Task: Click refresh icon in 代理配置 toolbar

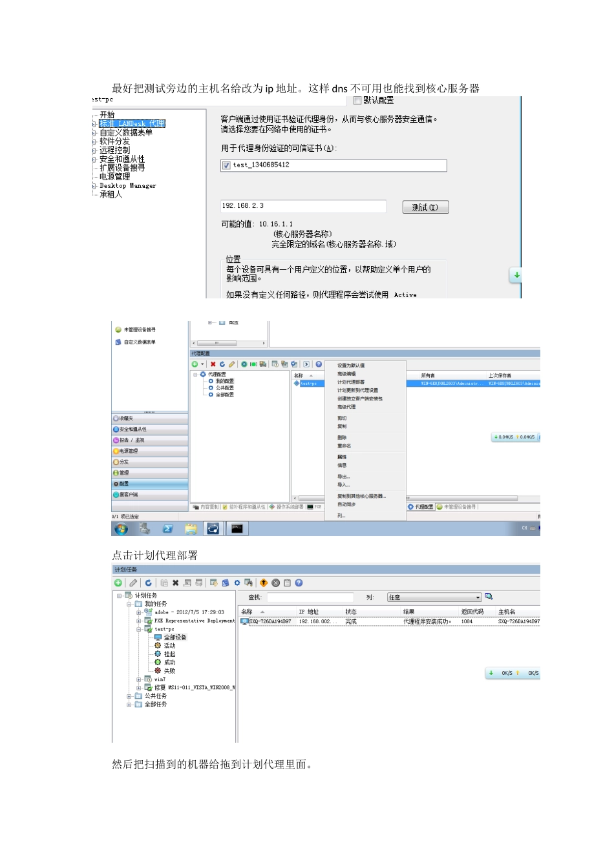Action: pyautogui.click(x=222, y=364)
